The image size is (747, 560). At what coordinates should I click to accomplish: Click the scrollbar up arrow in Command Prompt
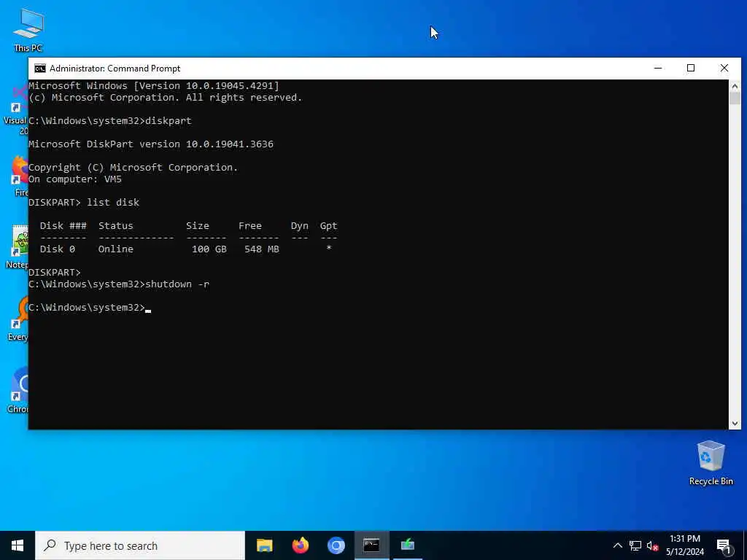tap(735, 86)
